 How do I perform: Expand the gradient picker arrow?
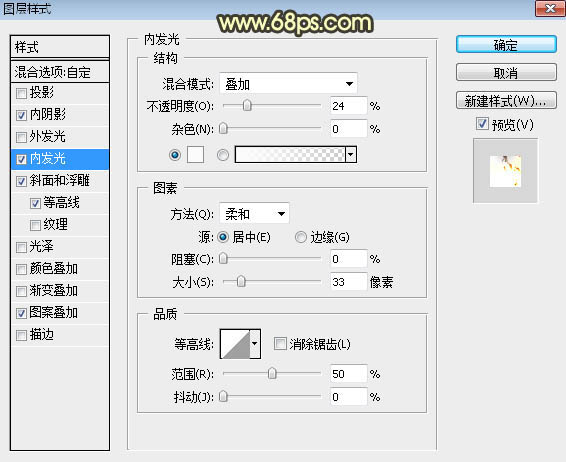(x=351, y=155)
